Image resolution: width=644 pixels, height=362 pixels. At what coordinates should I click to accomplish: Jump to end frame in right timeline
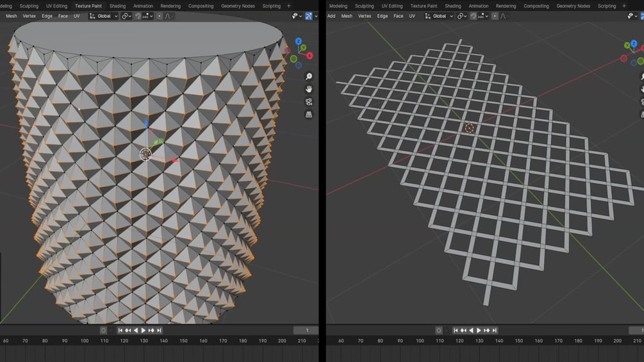click(x=495, y=331)
